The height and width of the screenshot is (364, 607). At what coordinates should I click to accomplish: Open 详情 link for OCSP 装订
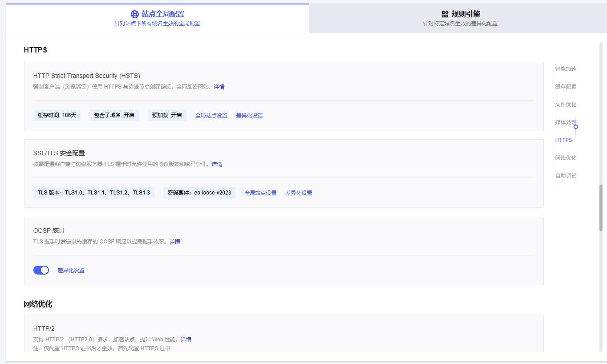click(x=174, y=242)
